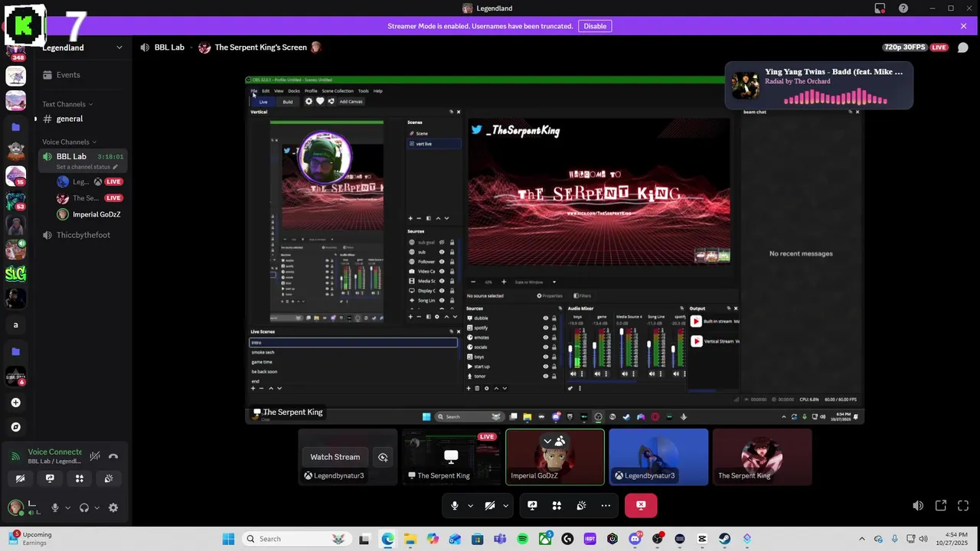
Task: Toggle the members icon above tiles
Action: pos(560,441)
